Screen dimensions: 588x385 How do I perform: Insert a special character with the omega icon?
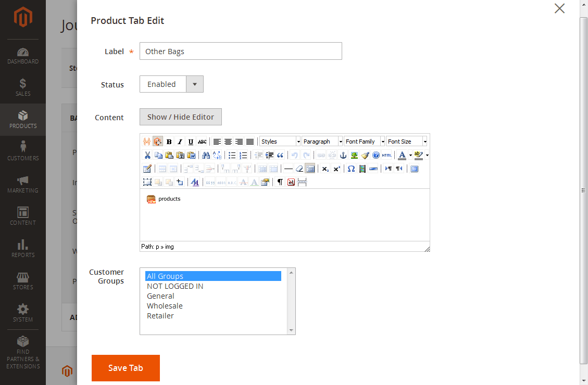(x=351, y=168)
